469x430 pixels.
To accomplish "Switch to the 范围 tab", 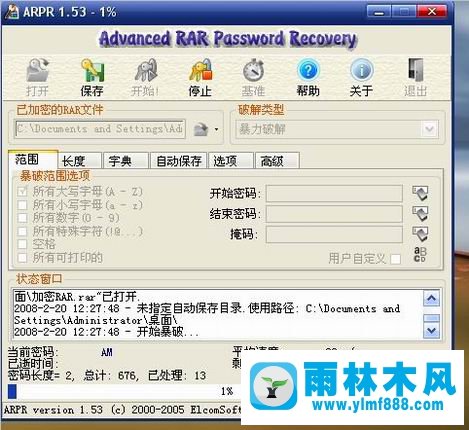I will point(33,159).
